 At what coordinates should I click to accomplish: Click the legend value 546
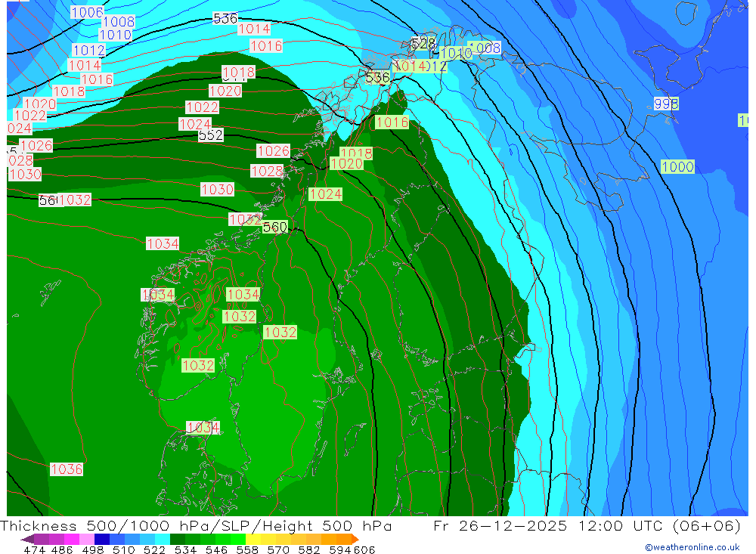(216, 549)
